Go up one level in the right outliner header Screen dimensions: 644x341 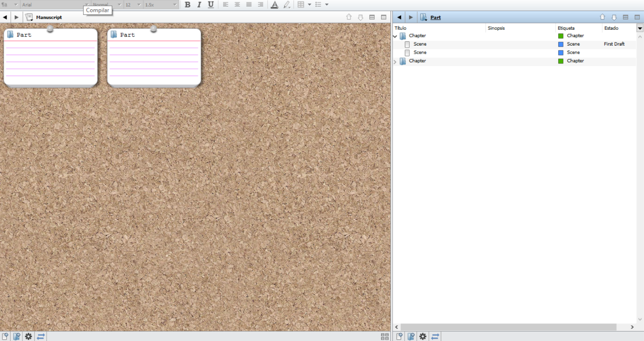click(602, 17)
